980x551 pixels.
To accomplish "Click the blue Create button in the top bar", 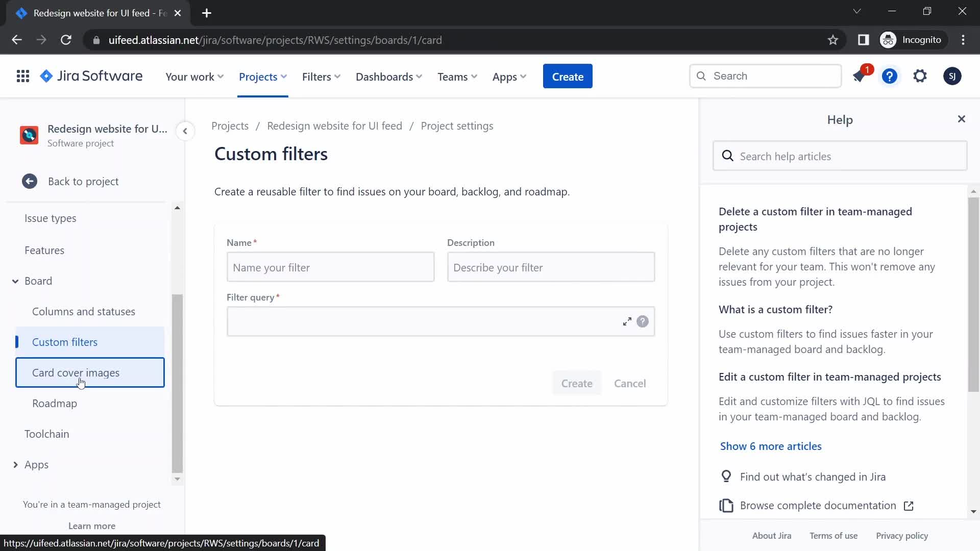I will click(568, 77).
